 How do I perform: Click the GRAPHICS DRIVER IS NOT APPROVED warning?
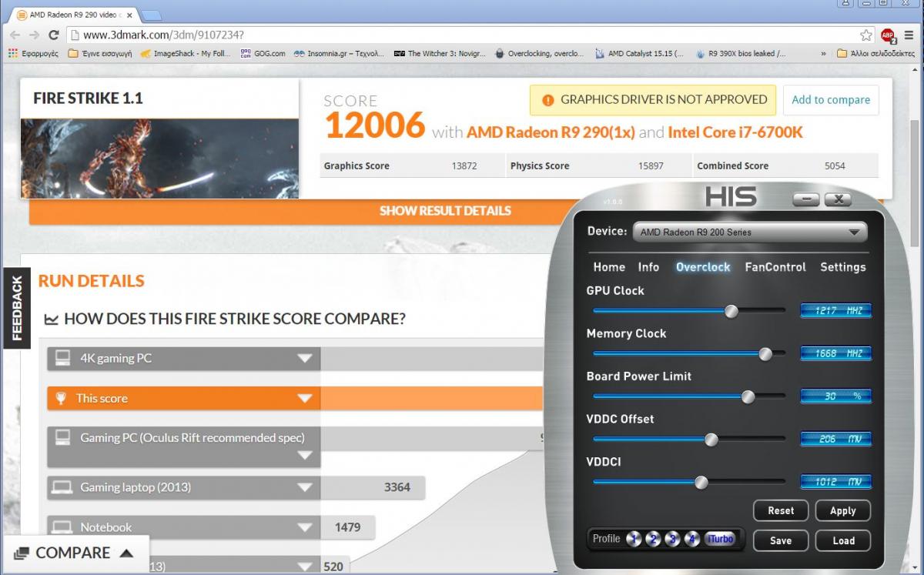pos(653,100)
